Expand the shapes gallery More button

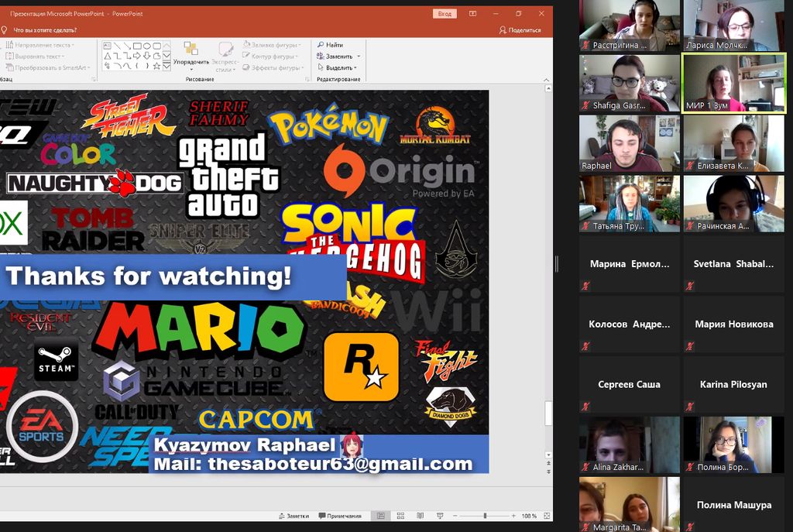point(166,66)
